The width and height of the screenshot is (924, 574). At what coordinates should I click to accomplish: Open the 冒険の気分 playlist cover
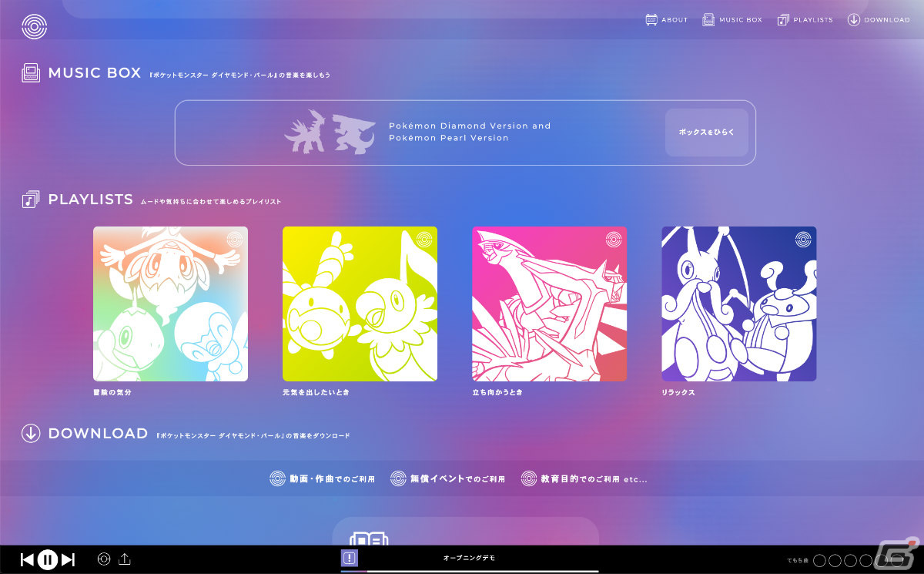coord(170,304)
